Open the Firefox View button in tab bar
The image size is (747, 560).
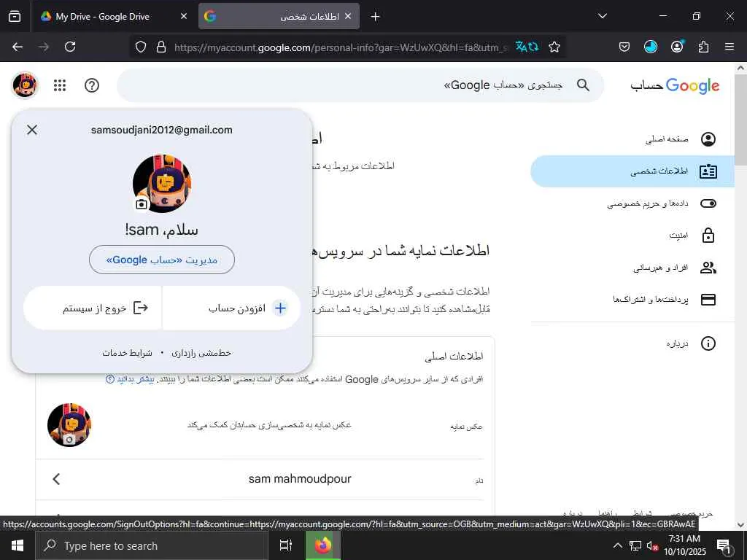coord(15,16)
